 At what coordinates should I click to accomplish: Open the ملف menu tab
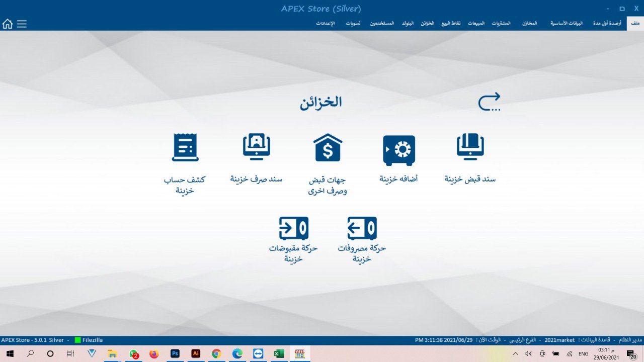point(634,24)
